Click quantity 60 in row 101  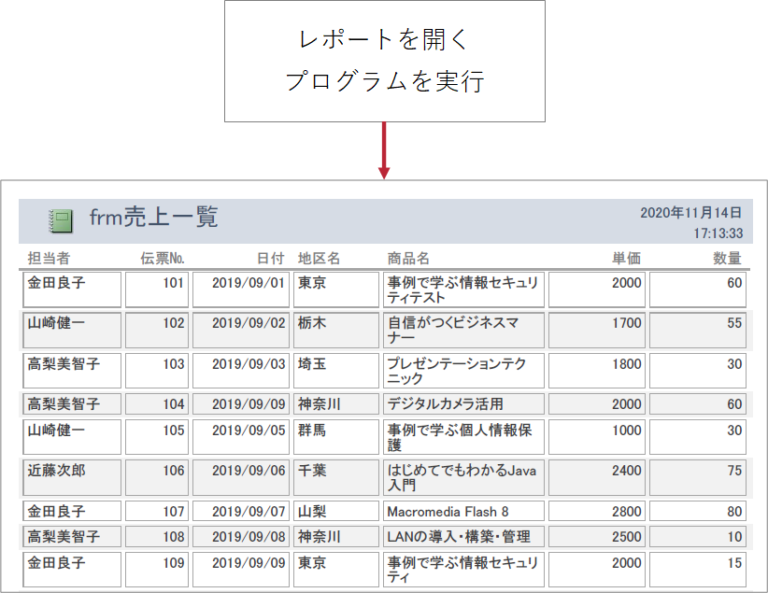698,290
